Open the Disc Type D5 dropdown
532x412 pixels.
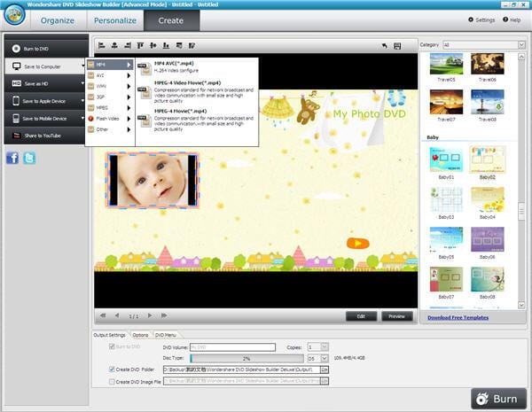(x=318, y=358)
